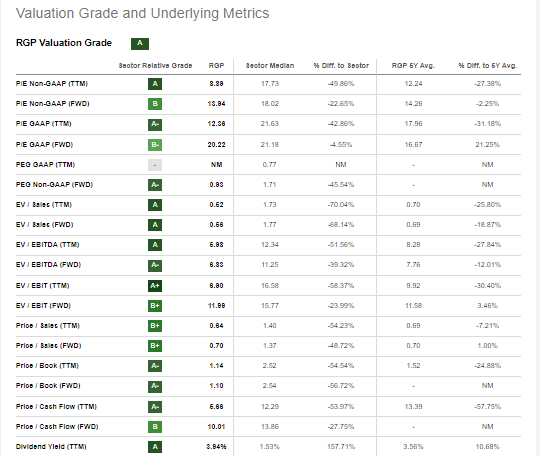Select the PEG GAAP (TTM) row label

pyautogui.click(x=45, y=165)
